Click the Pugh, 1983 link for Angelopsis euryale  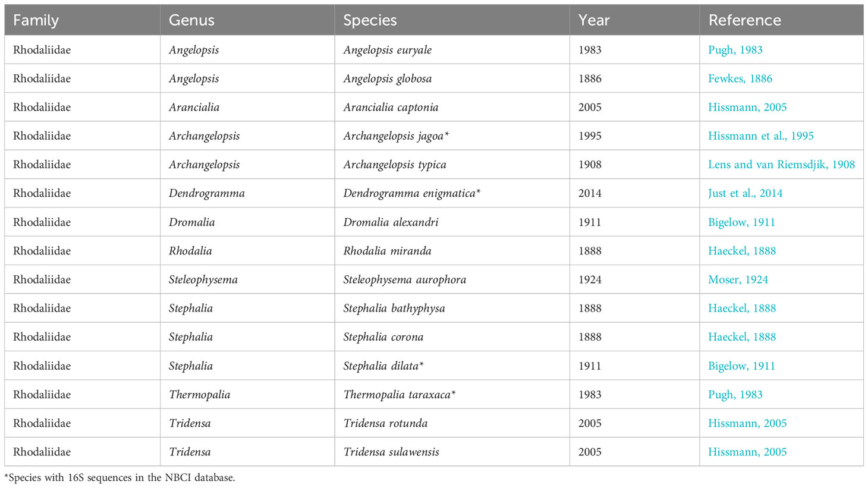735,50
